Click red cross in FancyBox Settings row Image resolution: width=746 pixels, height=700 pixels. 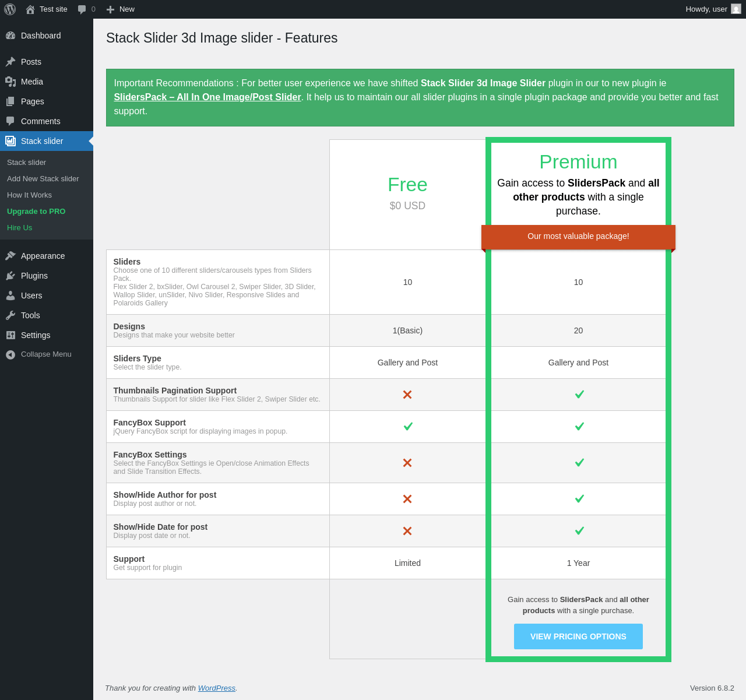(407, 463)
